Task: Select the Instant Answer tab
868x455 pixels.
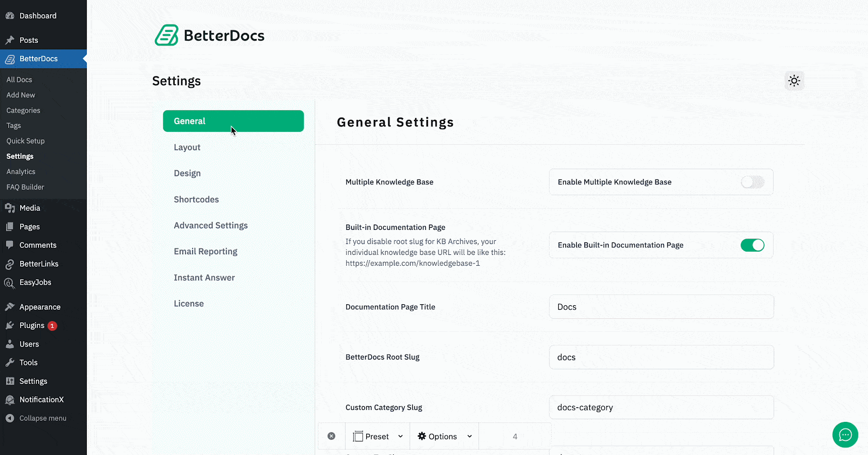Action: pos(204,278)
